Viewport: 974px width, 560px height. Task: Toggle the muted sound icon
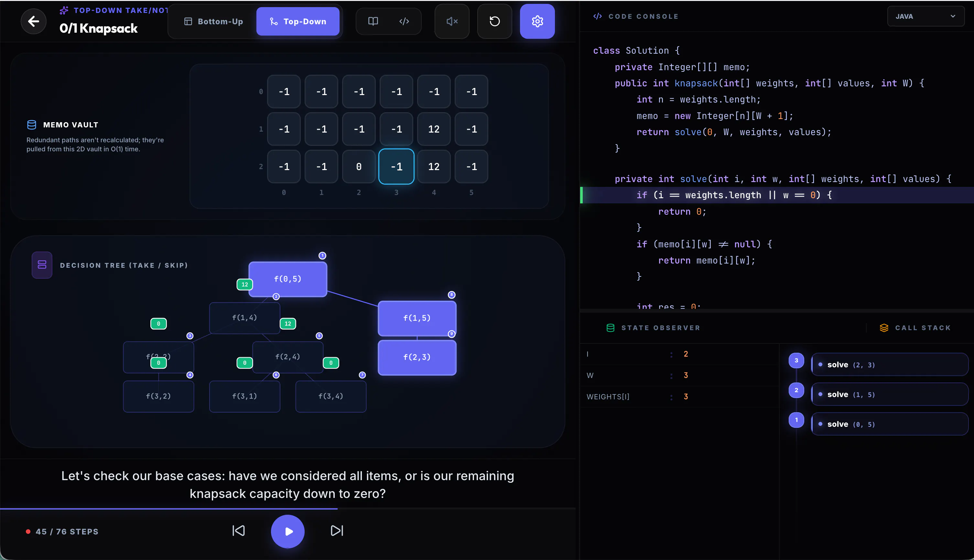tap(452, 22)
